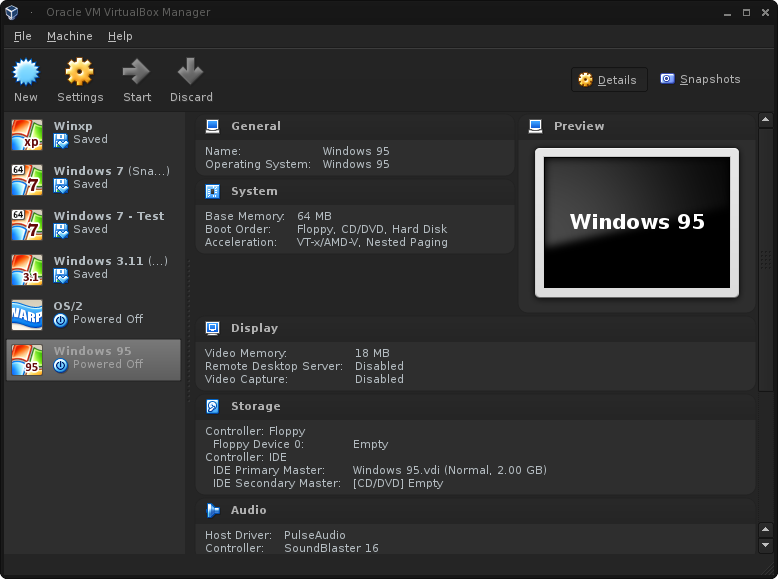Click the [CD/DVD] Empty entry

398,483
